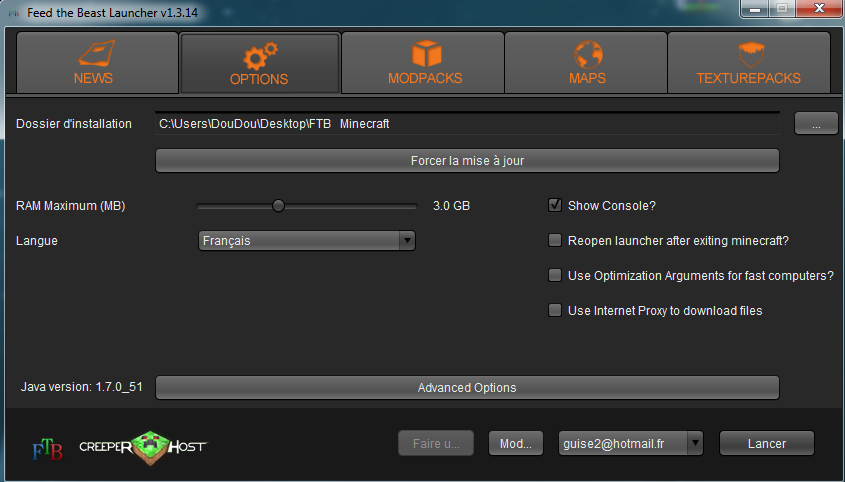
Task: Click the Texturepacks block icon
Action: click(x=751, y=54)
